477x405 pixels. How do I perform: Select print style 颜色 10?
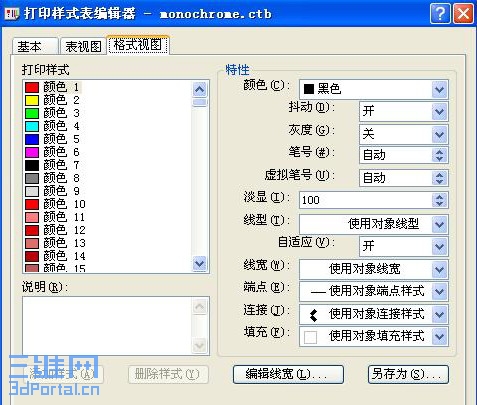(x=64, y=204)
